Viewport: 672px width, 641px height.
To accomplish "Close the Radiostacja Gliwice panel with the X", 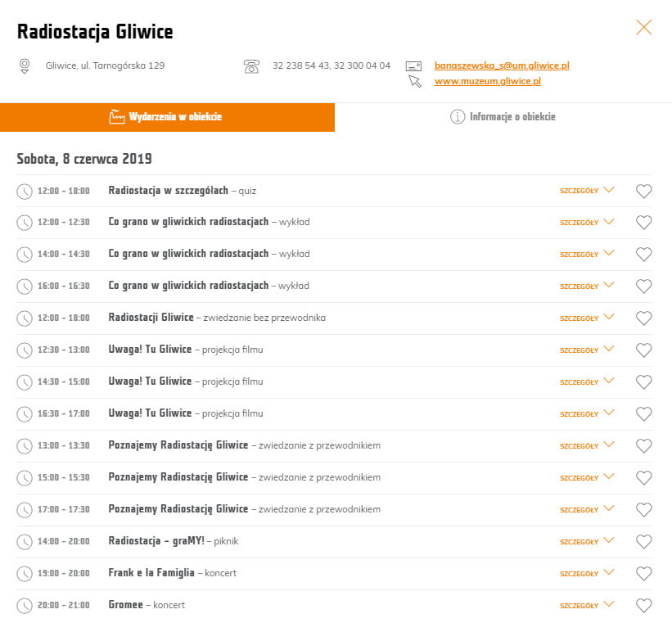I will [644, 28].
